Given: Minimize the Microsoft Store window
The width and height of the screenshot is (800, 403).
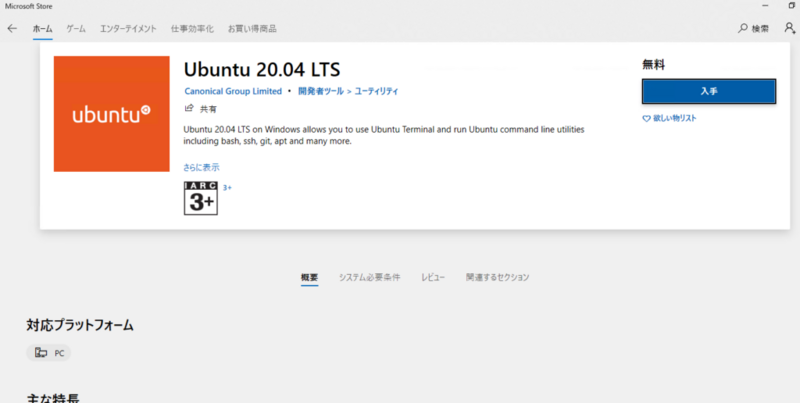Looking at the screenshot, I should click(765, 6).
